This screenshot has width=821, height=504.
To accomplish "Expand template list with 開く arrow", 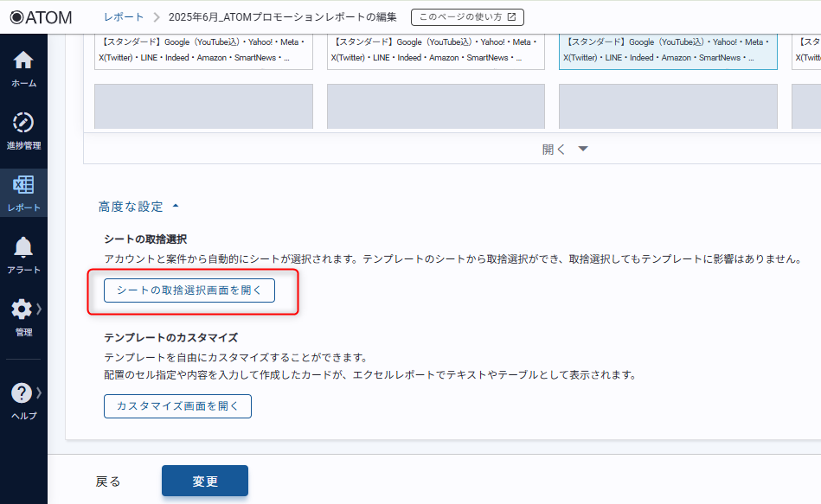I will pos(582,149).
